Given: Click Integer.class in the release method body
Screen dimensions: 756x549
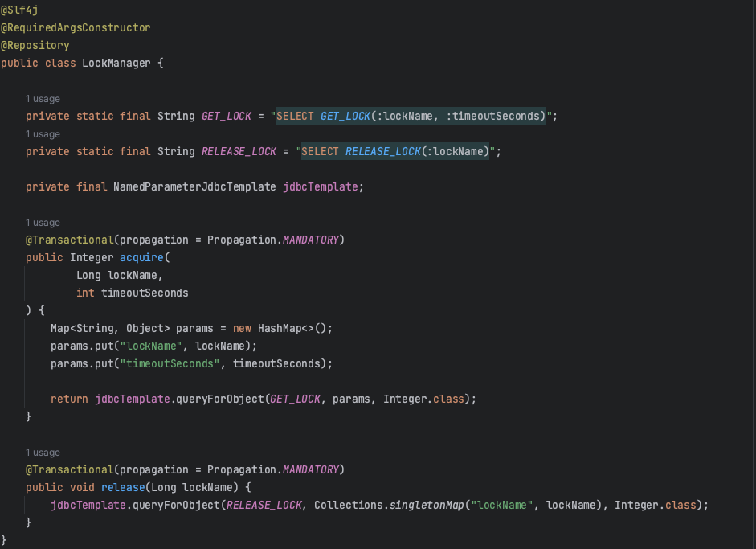Looking at the screenshot, I should pos(656,505).
